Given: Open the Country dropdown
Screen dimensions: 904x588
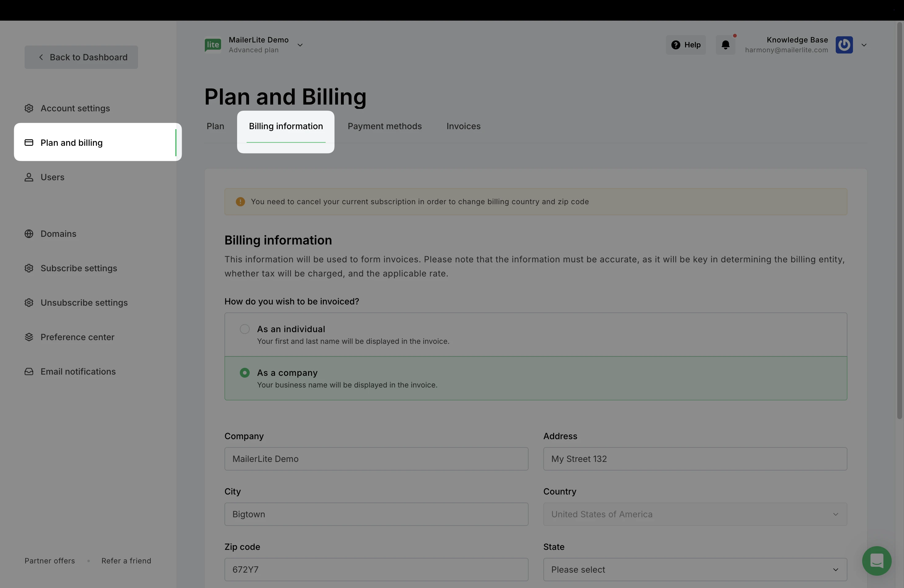Looking at the screenshot, I should (x=695, y=514).
